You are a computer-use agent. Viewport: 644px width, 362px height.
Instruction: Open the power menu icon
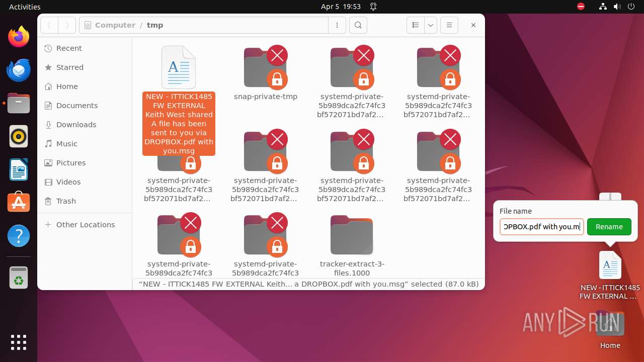(x=631, y=7)
